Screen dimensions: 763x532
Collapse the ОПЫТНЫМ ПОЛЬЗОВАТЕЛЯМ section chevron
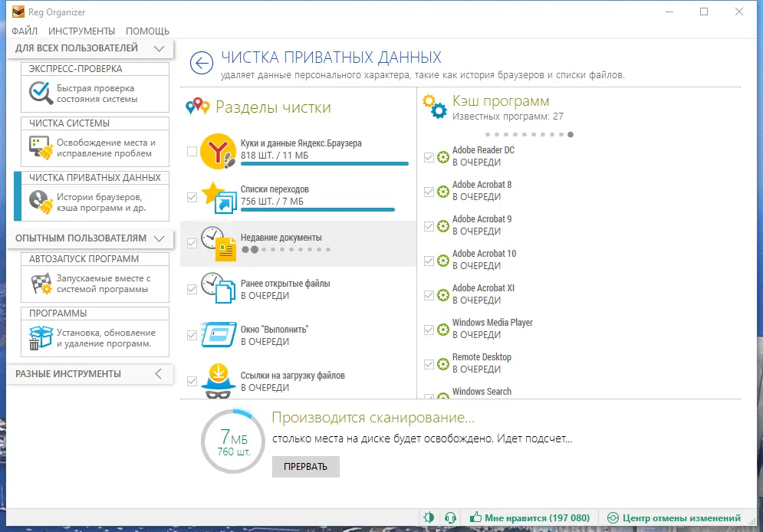[159, 238]
